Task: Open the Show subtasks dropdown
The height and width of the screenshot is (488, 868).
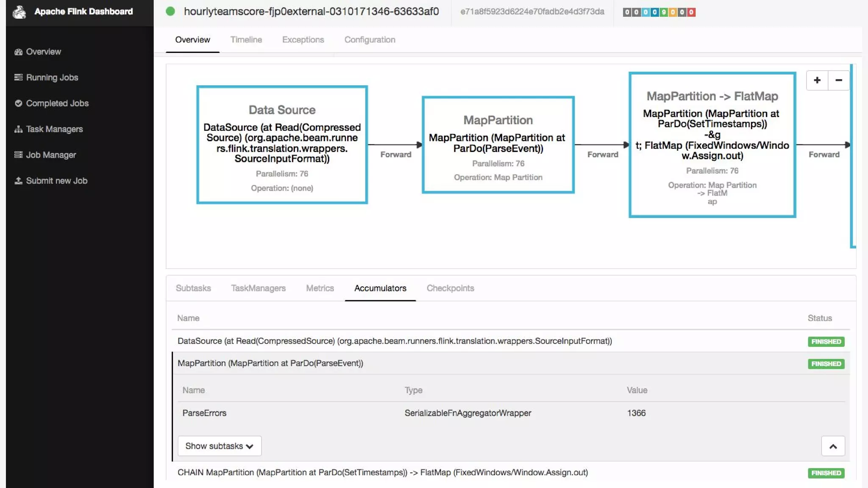Action: [x=220, y=446]
